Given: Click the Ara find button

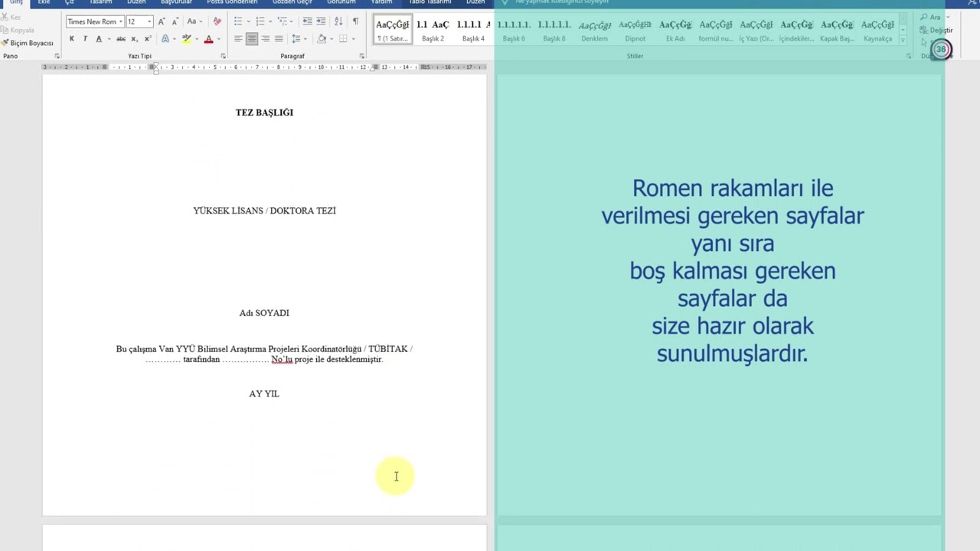Looking at the screenshot, I should (x=932, y=18).
